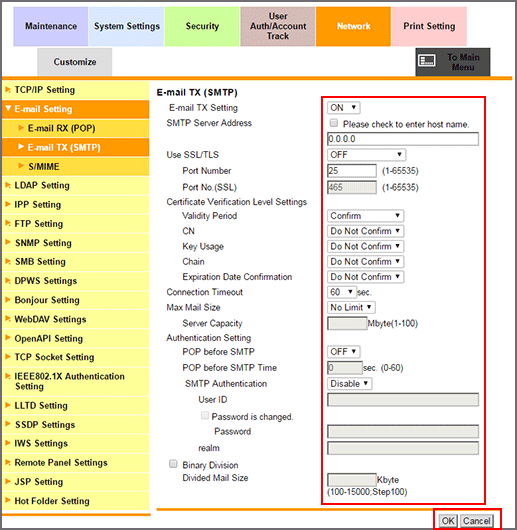The image size is (517, 530).
Task: Expand the SMTP Authentication Disable dropdown
Action: [x=349, y=384]
